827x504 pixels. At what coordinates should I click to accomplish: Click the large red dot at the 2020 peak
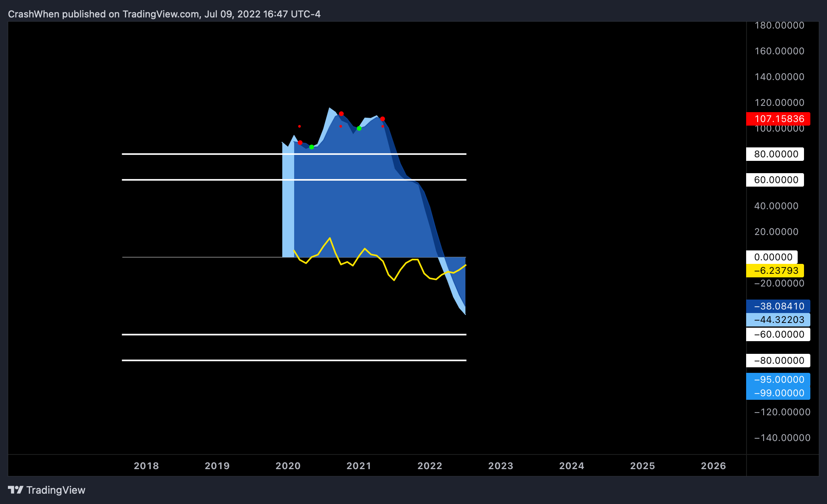tap(341, 114)
